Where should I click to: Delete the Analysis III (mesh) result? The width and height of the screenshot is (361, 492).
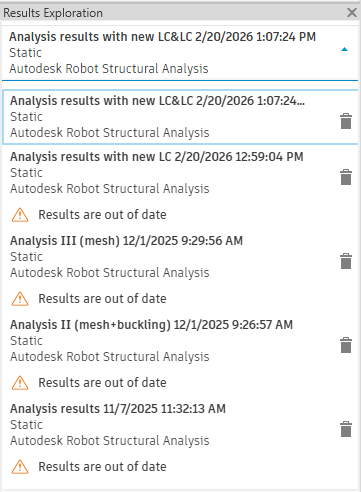[346, 261]
